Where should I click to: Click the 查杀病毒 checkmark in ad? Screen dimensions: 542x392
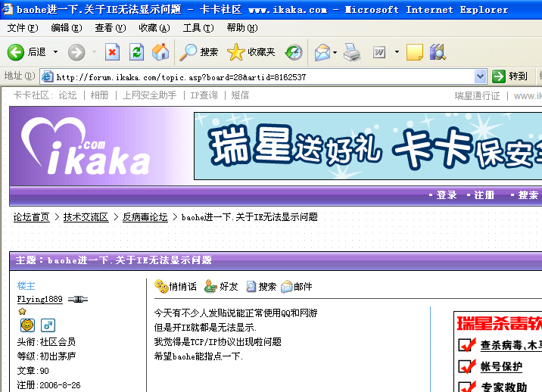[x=467, y=344]
